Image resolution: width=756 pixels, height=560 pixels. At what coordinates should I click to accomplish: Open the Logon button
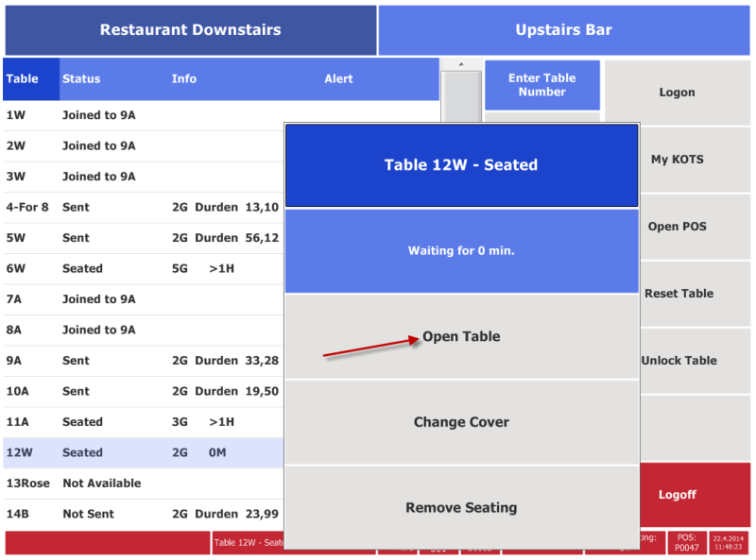(x=678, y=92)
